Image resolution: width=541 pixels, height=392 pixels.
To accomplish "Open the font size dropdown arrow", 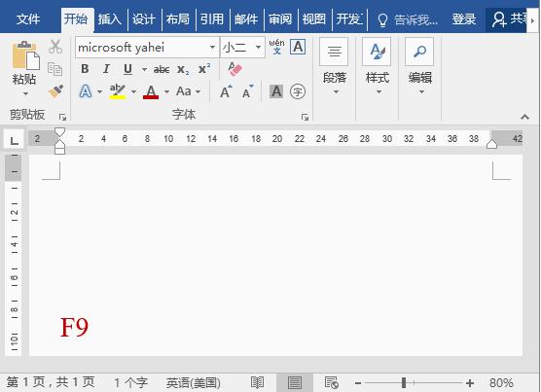I will tap(258, 47).
